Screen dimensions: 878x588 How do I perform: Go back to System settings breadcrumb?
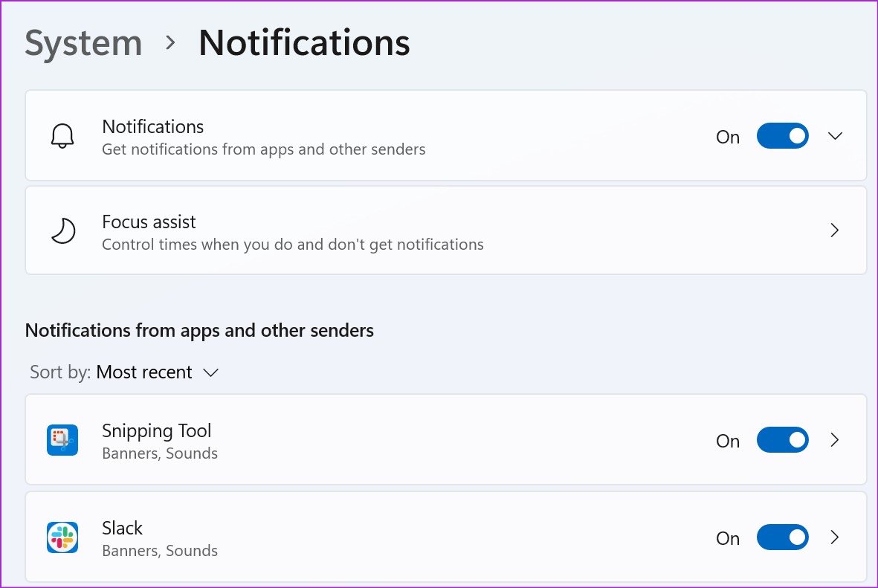pos(83,43)
